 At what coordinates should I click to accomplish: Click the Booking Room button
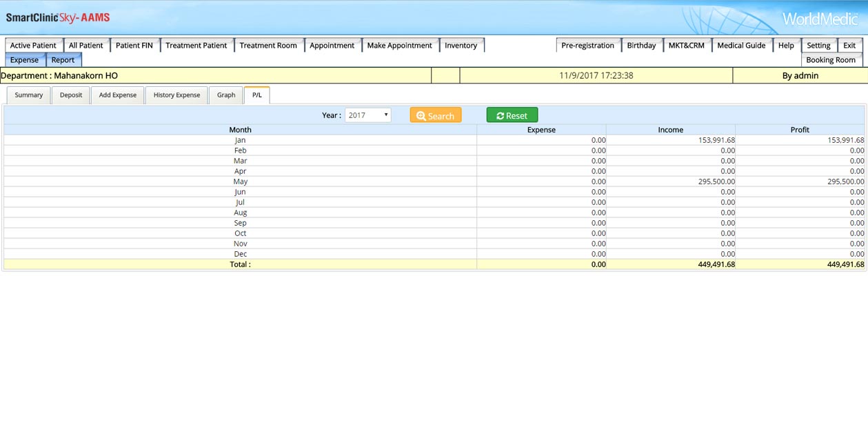click(x=831, y=60)
